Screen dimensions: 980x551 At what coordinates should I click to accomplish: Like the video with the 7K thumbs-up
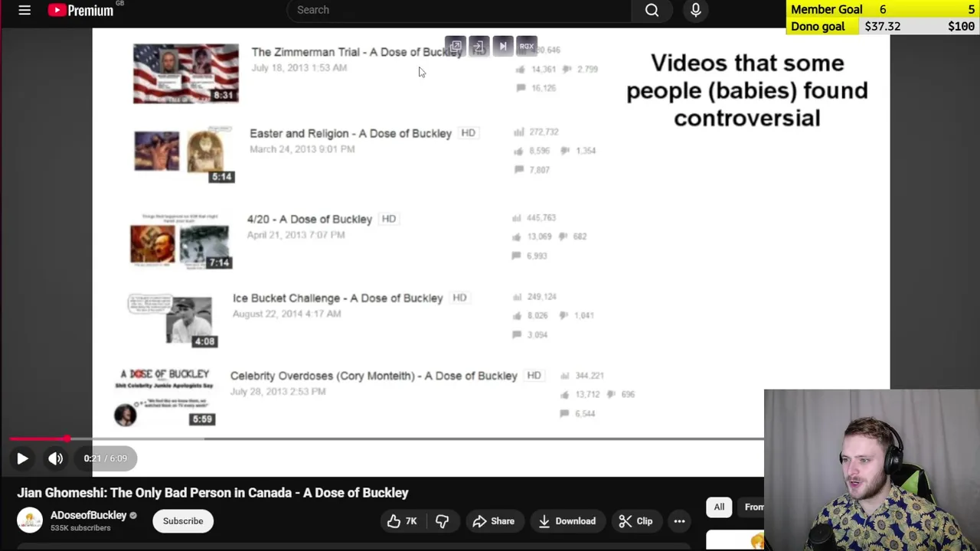402,521
